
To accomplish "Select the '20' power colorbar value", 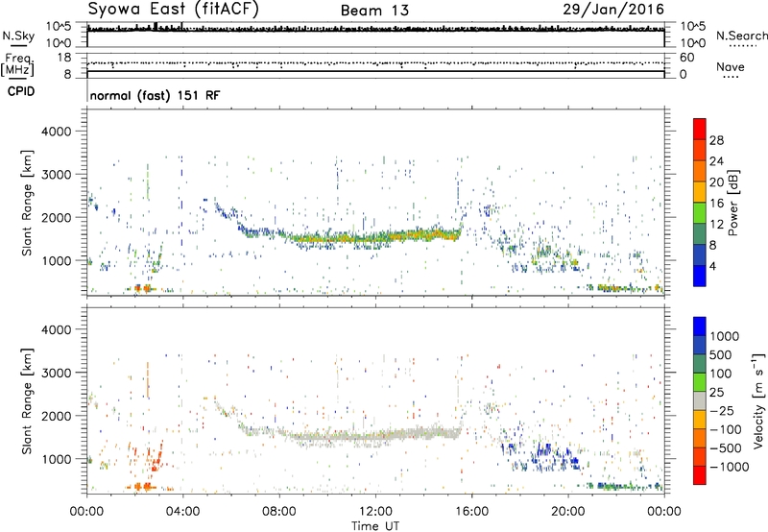I will 716,182.
